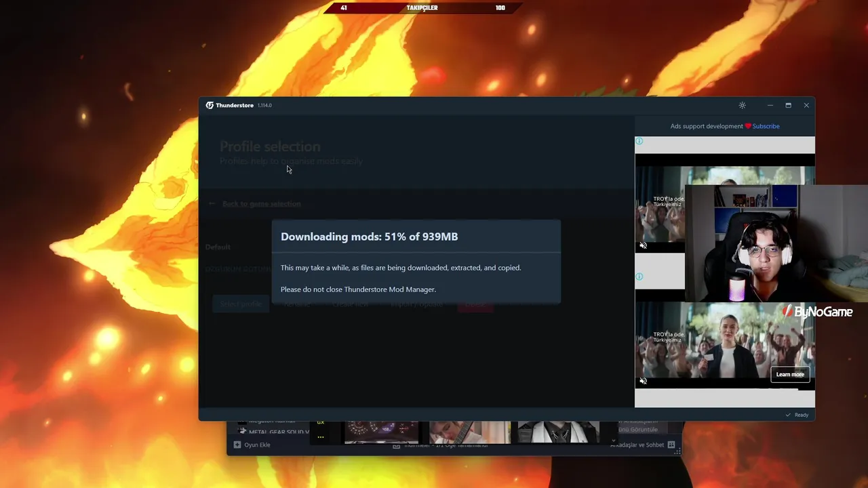Click the Create new profile button
868x488 pixels.
(x=350, y=304)
